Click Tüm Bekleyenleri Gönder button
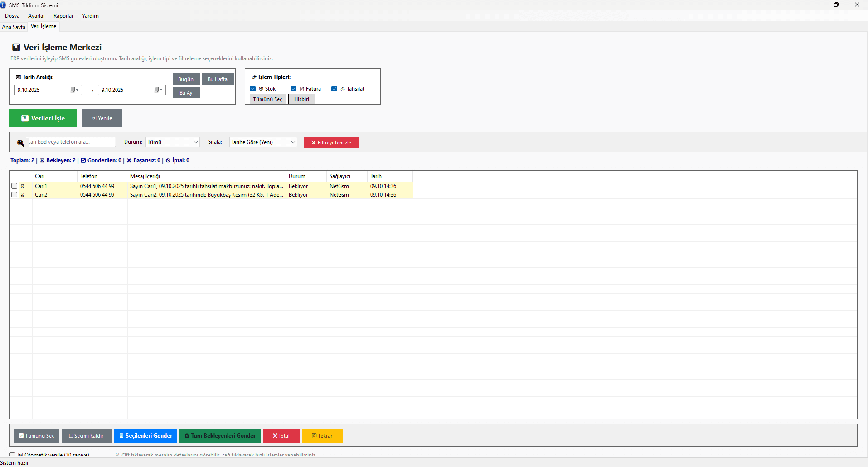 pos(220,436)
